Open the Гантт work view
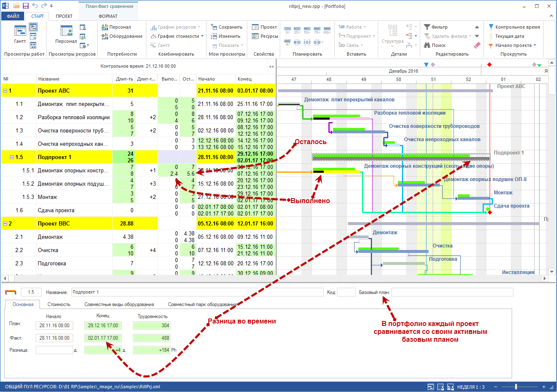 [x=20, y=35]
